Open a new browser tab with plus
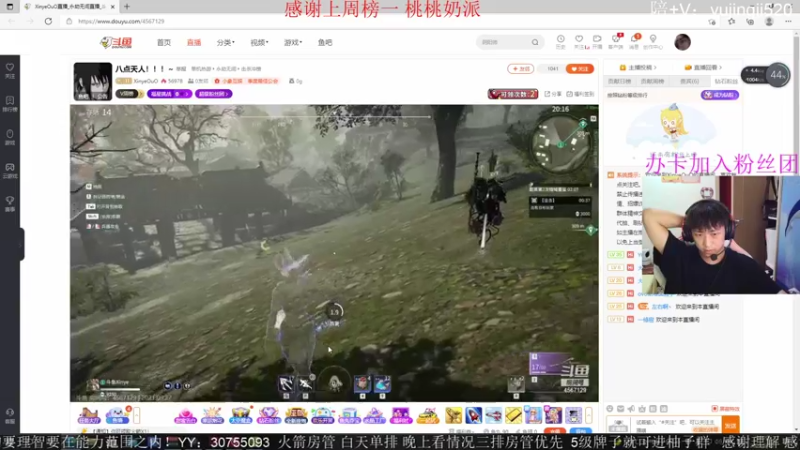 tap(127, 7)
